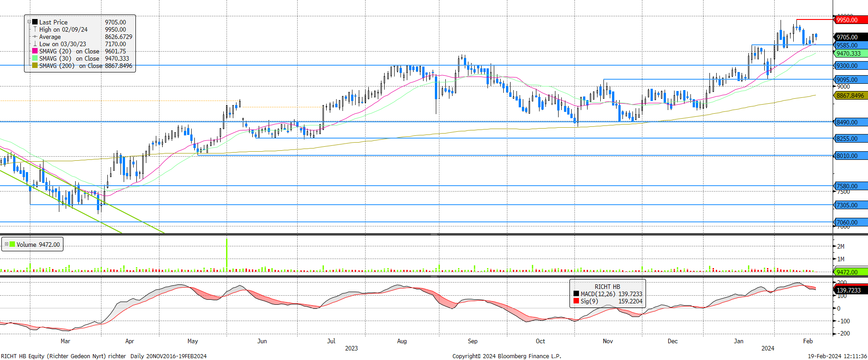Select the light green SMAVG (30) swatch
Screen dimensions: 868x360
(35, 58)
